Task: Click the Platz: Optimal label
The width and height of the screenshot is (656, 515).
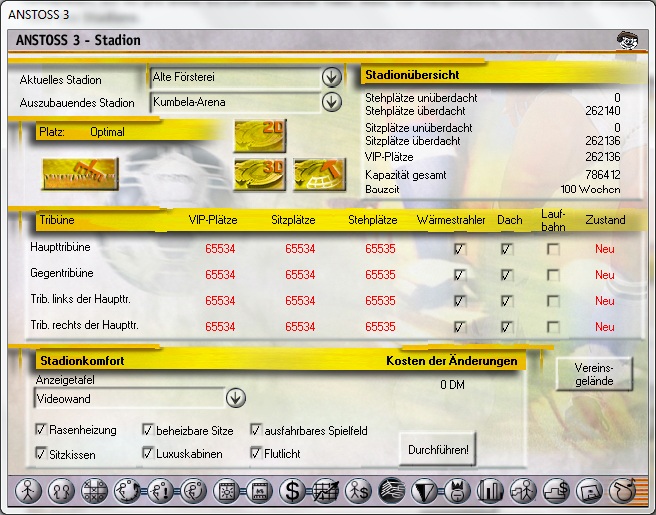Action: tap(82, 132)
